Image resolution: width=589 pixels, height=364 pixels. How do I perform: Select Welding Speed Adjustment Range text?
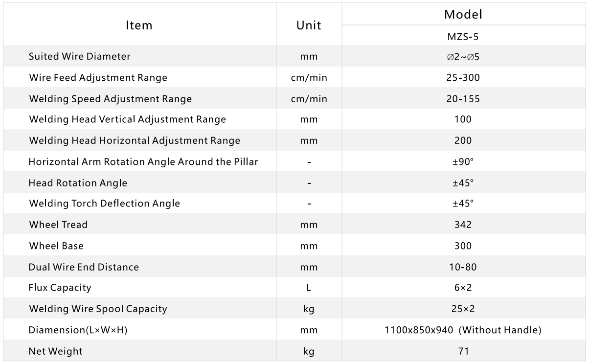pos(110,99)
